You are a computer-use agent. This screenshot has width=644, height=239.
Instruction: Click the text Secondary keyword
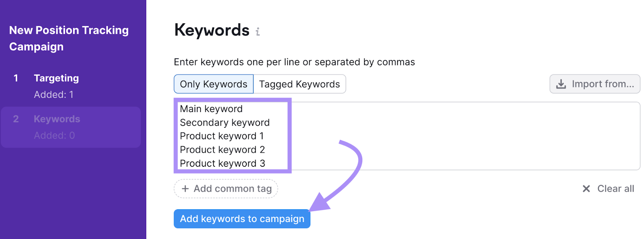[224, 123]
